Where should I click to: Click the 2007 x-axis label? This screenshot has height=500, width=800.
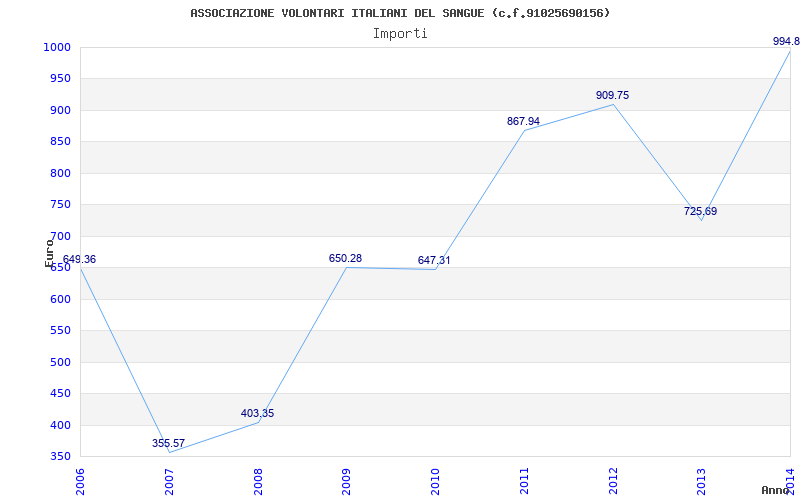coord(169,481)
